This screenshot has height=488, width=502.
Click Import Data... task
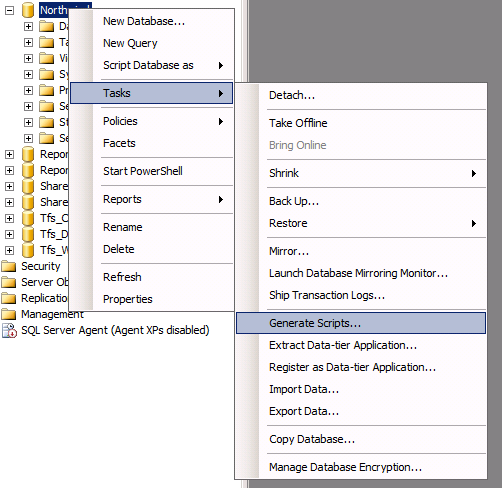361,389
